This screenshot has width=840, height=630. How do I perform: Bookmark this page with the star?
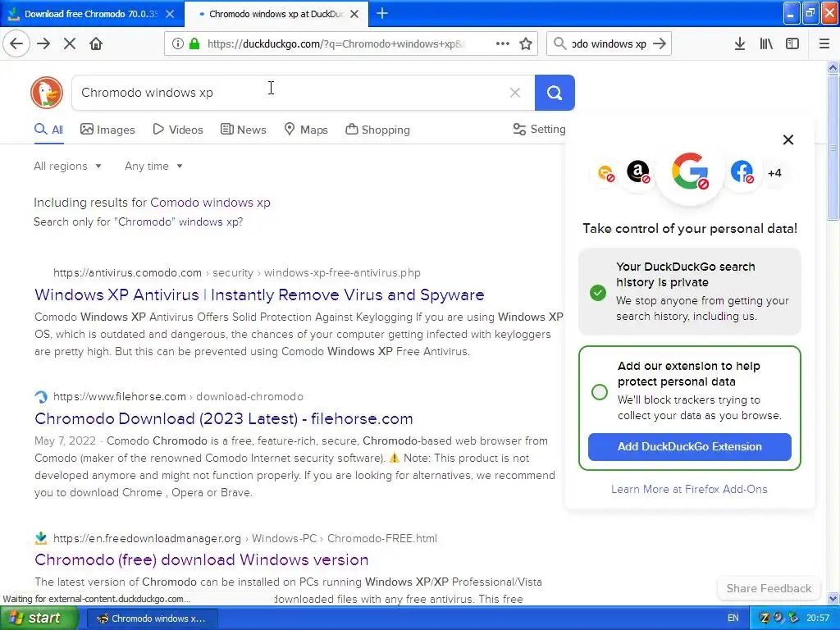pyautogui.click(x=526, y=43)
